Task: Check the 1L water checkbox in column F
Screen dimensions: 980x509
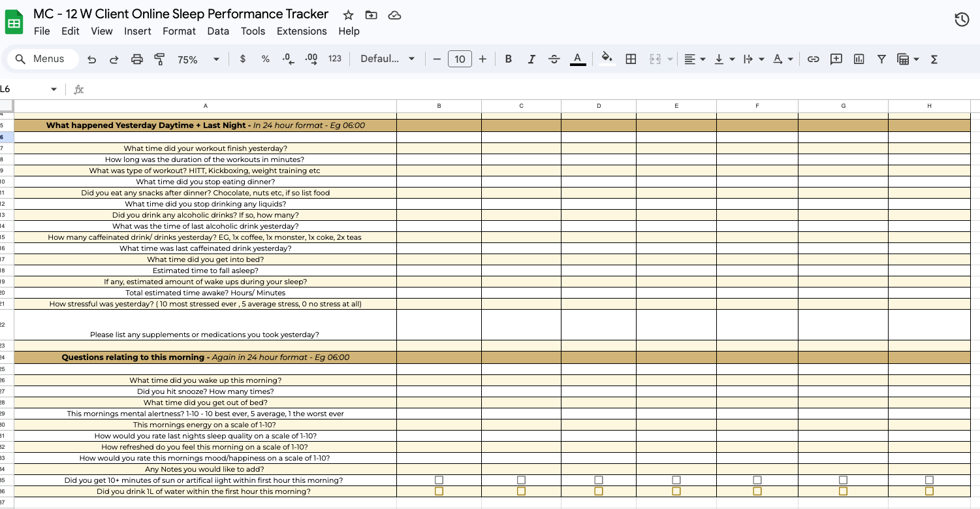Action: (757, 491)
